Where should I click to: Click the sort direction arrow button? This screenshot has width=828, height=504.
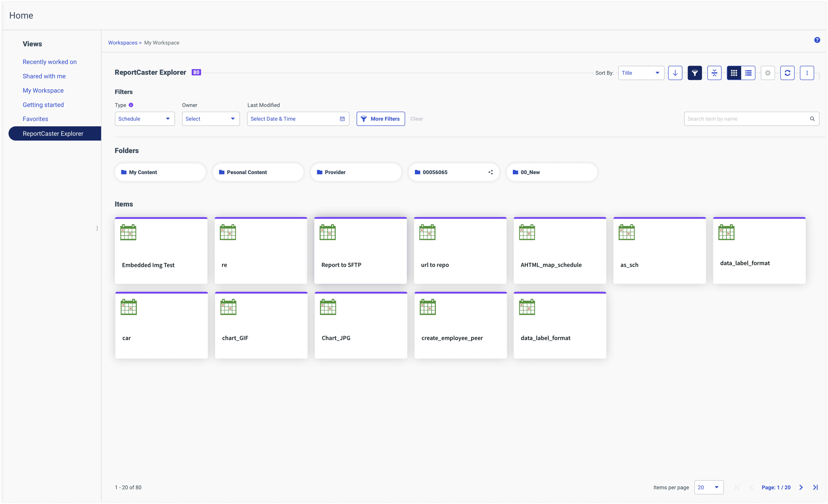click(x=675, y=73)
